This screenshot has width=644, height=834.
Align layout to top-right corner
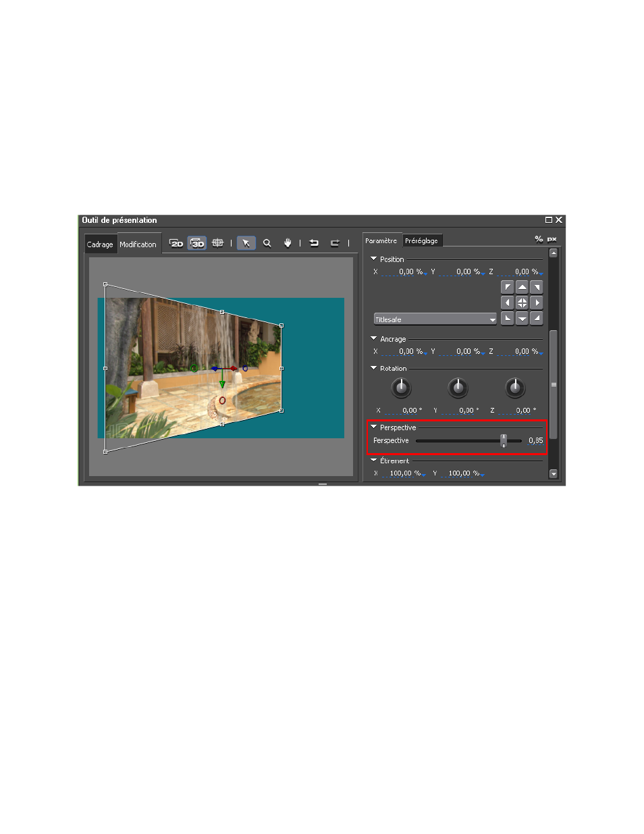(537, 288)
